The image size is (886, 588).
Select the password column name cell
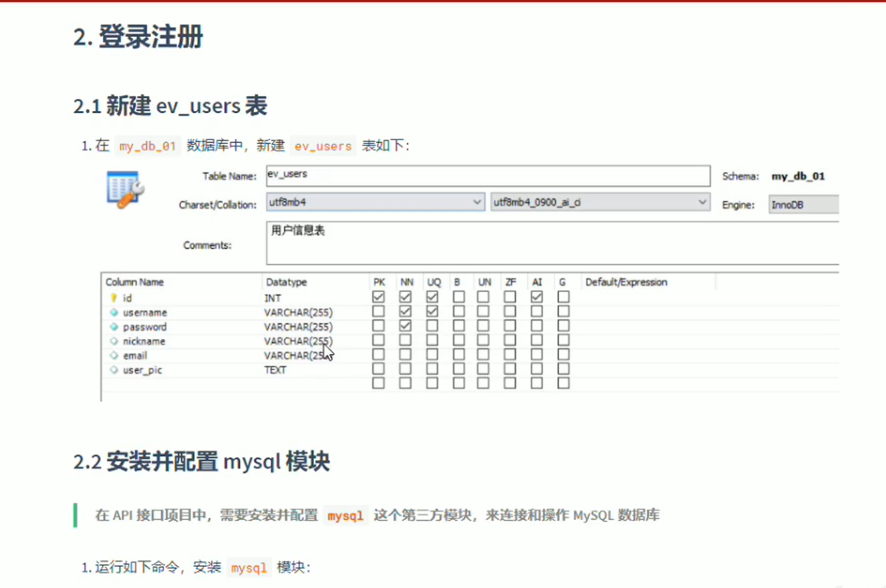pos(145,327)
